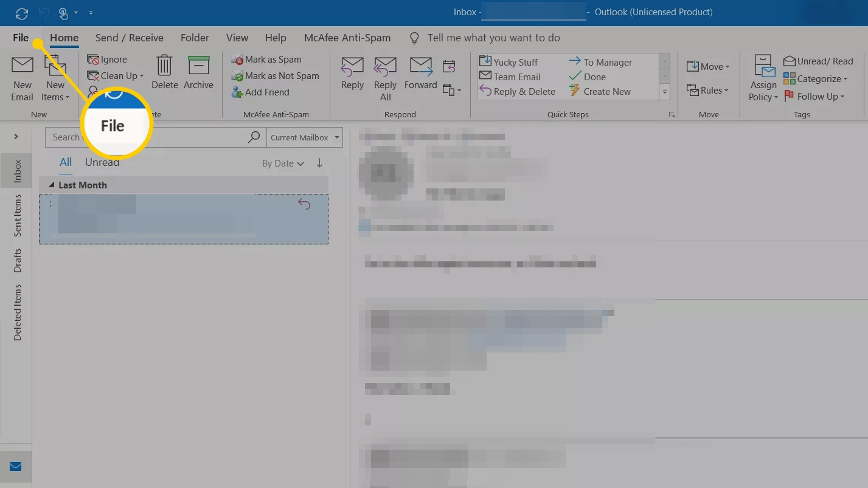Screen dimensions: 868x488
Task: Expand the collapsed folder pane
Action: pos(16,137)
